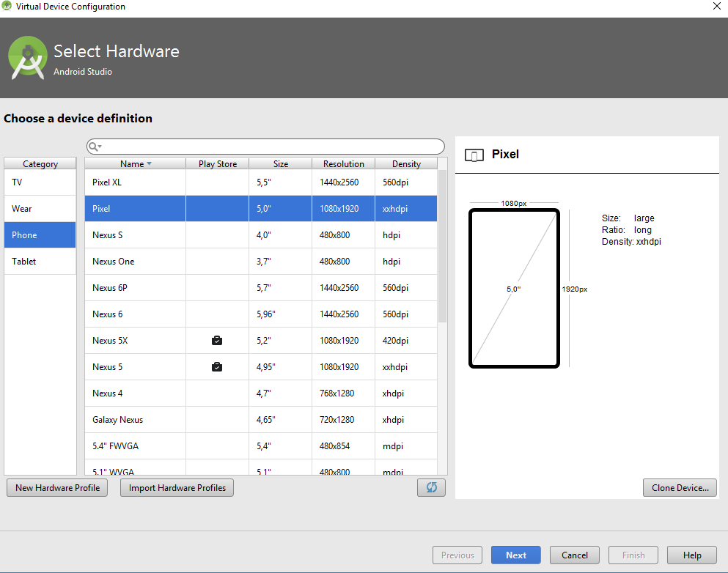Open search options dropdown arrow in filter box
728x573 pixels.
click(100, 147)
